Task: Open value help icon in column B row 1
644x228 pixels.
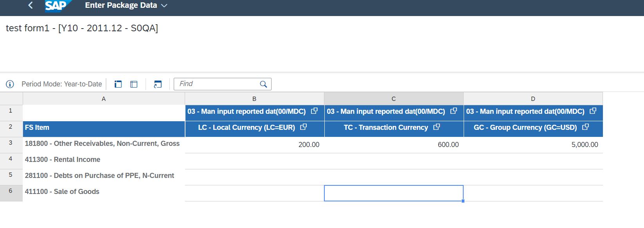Action: point(314,111)
